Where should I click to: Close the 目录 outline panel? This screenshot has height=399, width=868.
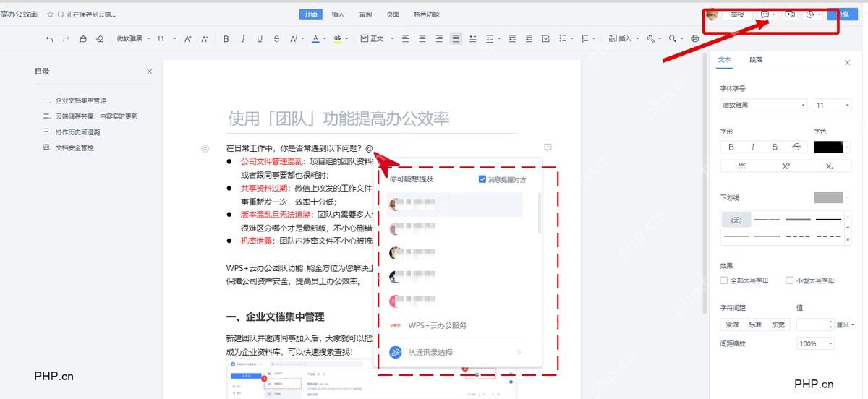point(150,72)
